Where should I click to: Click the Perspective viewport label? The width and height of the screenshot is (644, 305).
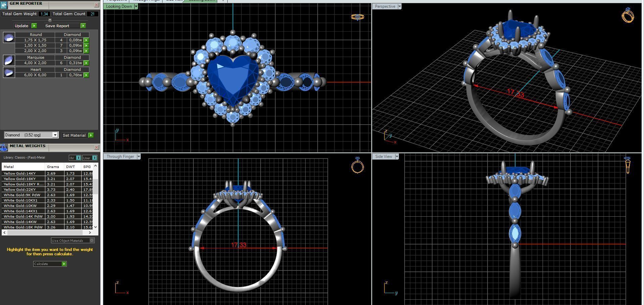[x=385, y=6]
